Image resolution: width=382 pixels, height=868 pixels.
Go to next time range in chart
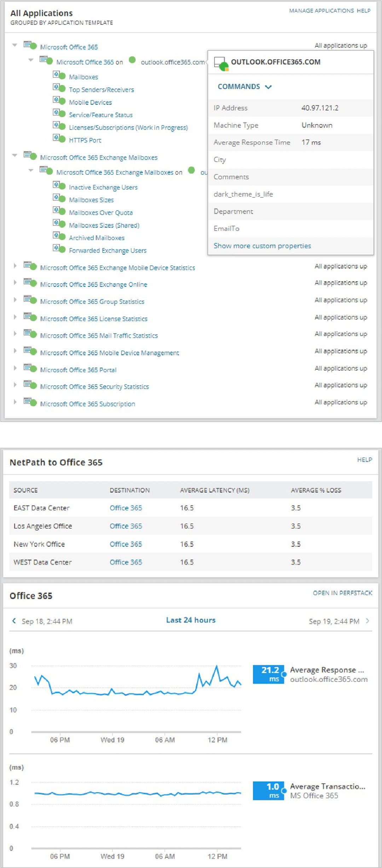point(367,621)
